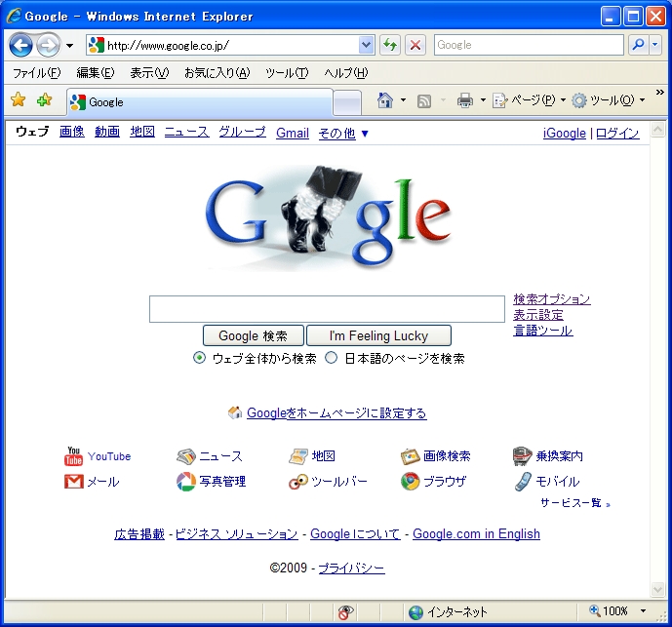Select the Google browser tab
The width and height of the screenshot is (672, 627).
(200, 102)
